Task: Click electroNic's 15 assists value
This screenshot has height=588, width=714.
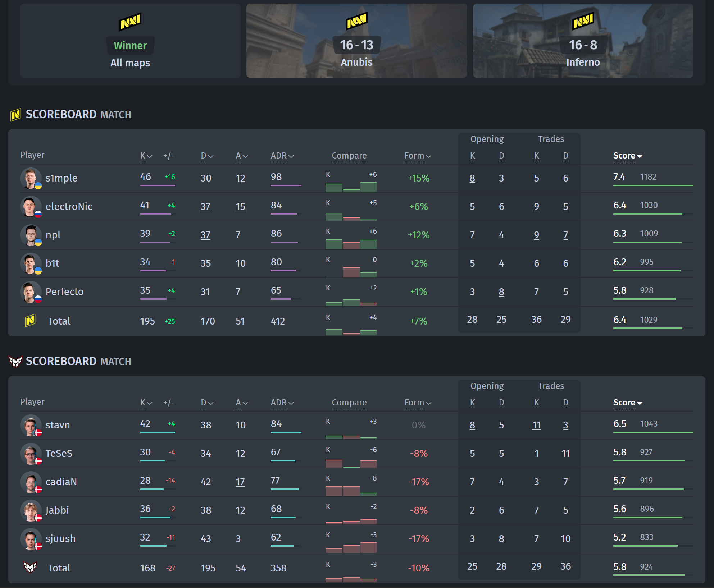Action: [240, 207]
